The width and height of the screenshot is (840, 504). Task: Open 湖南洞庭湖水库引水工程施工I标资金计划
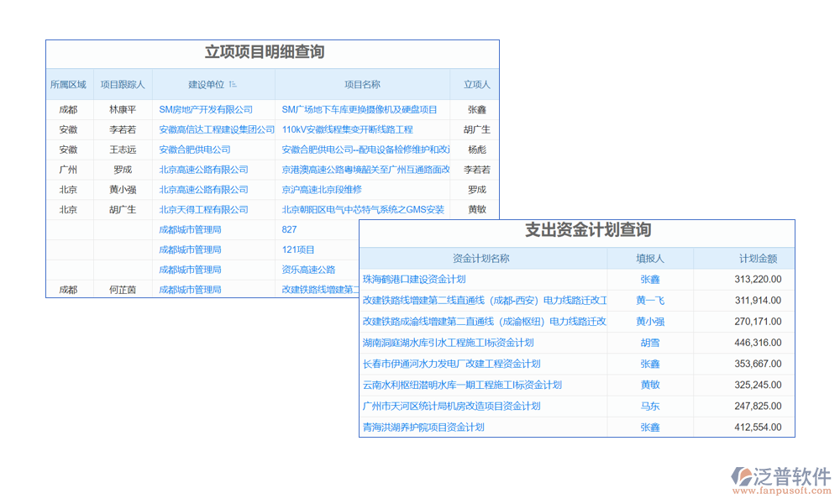click(448, 343)
